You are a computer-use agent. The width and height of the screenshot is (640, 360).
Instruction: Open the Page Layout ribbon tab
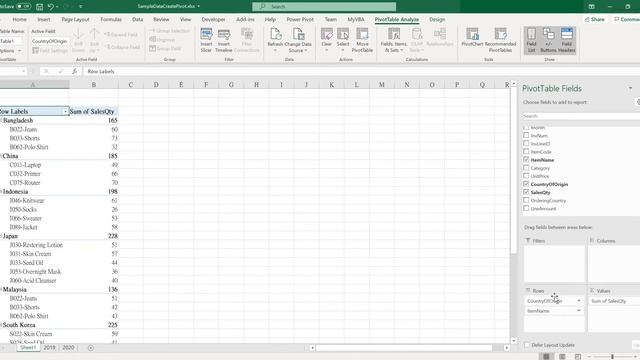(75, 19)
